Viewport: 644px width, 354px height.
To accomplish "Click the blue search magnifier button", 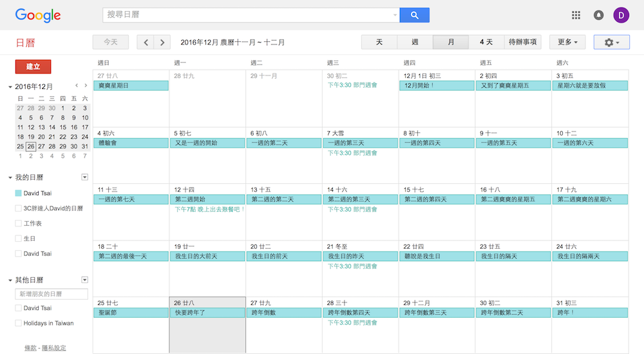I will click(x=414, y=15).
